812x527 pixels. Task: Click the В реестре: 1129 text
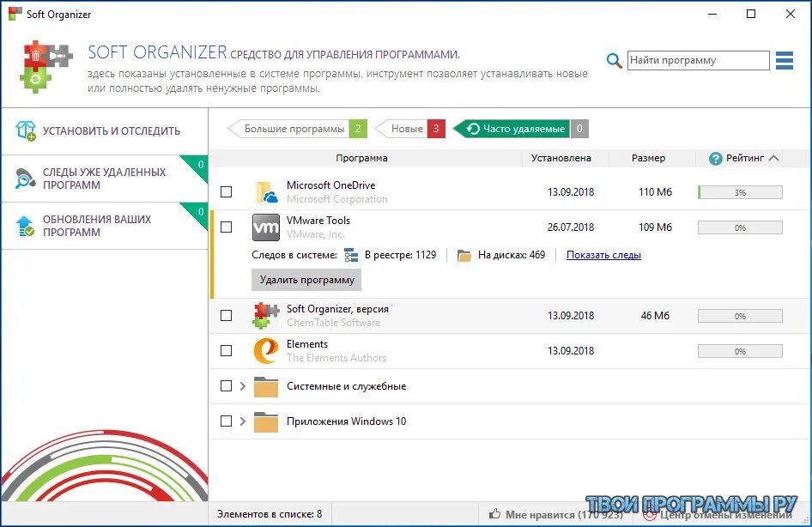[400, 255]
